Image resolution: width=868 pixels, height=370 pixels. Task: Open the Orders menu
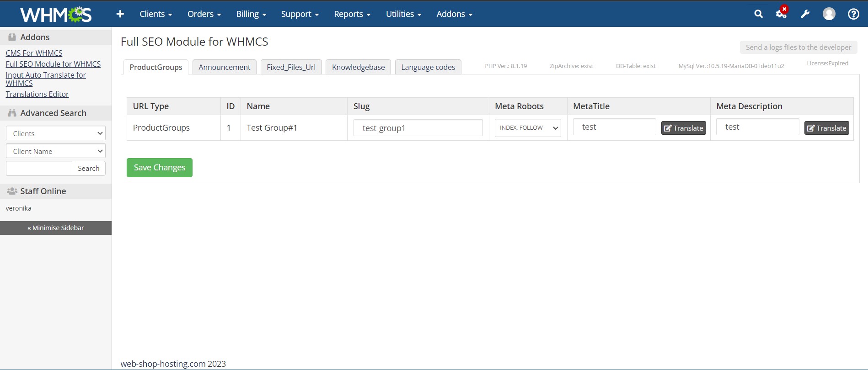pos(204,14)
